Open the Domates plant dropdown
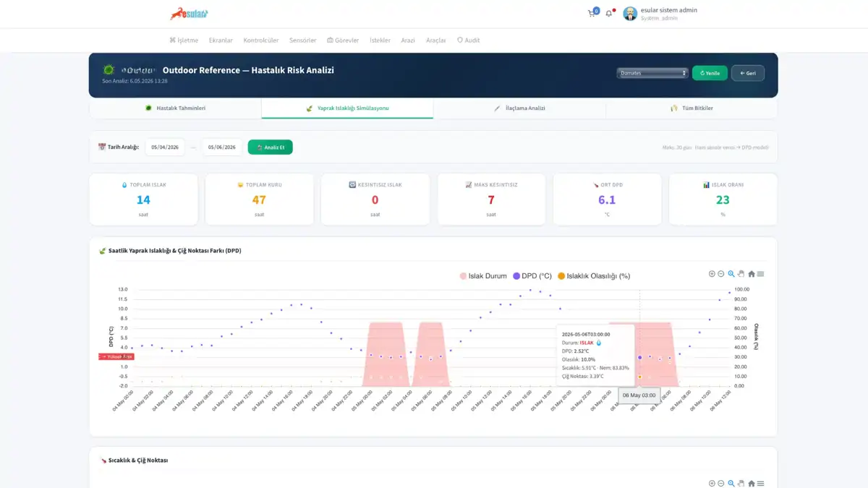 [652, 73]
